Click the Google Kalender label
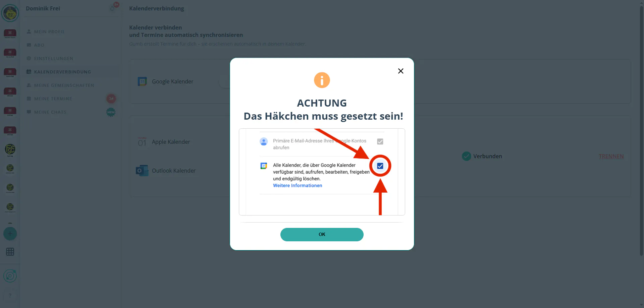Image resolution: width=644 pixels, height=308 pixels. 172,81
